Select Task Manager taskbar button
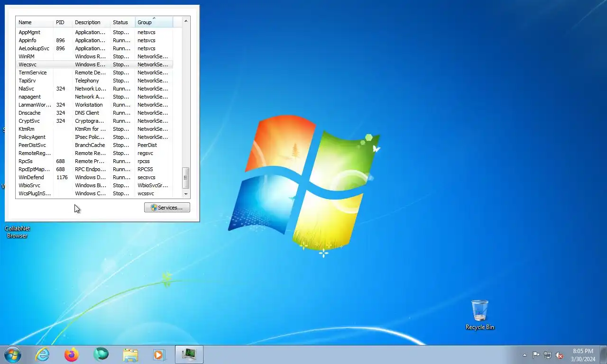 coord(189,355)
